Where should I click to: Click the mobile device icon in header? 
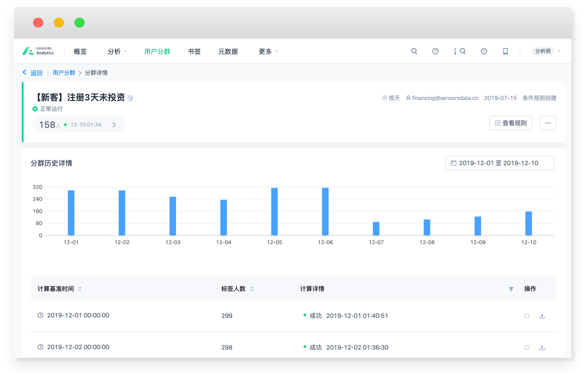click(x=505, y=51)
